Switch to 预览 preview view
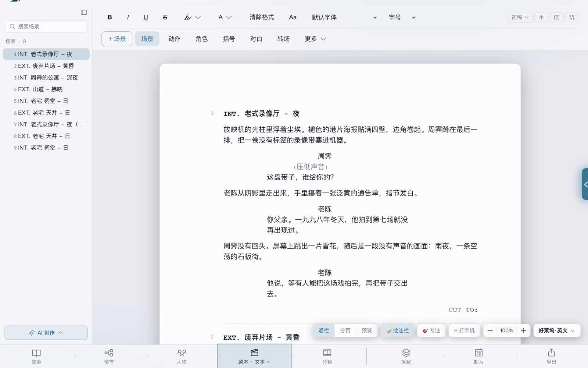This screenshot has height=368, width=588. [x=367, y=330]
